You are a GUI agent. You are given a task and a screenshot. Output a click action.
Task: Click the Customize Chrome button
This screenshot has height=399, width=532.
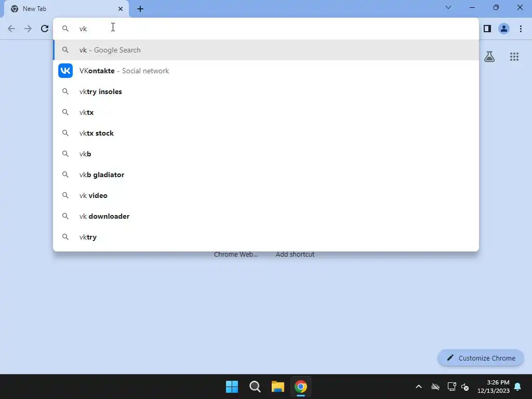481,358
